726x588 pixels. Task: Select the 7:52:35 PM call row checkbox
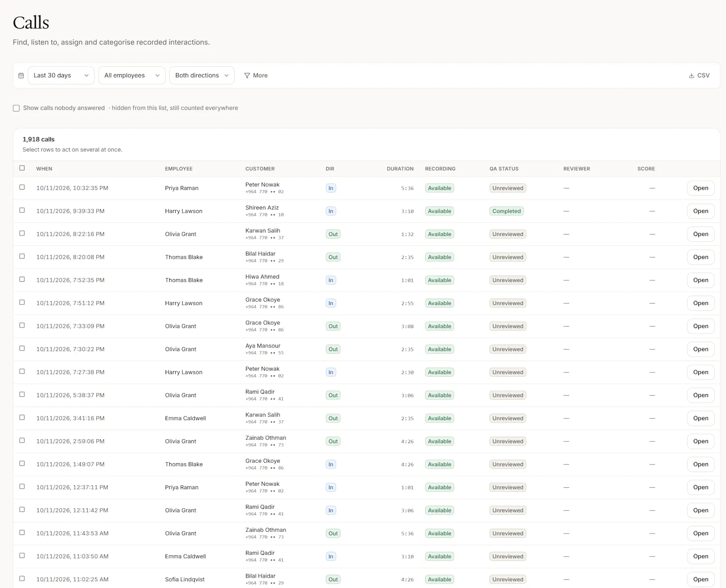pyautogui.click(x=22, y=279)
